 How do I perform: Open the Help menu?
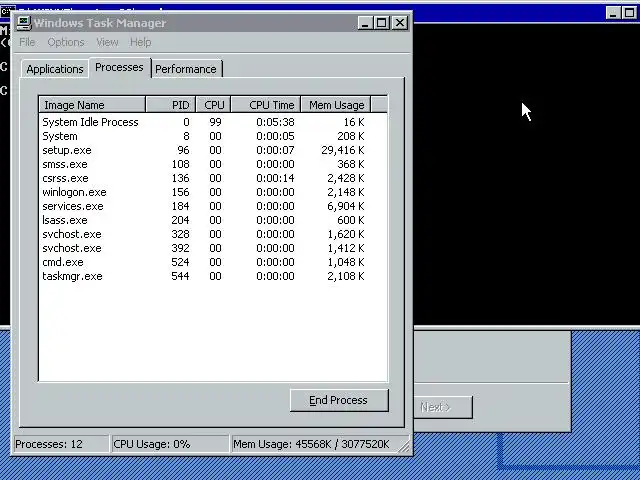click(x=140, y=42)
